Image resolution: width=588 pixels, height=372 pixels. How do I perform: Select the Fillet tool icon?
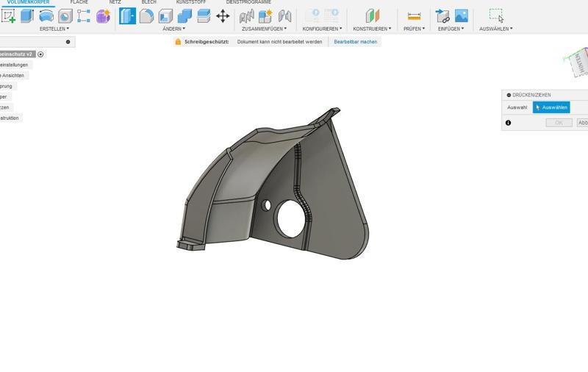[146, 16]
